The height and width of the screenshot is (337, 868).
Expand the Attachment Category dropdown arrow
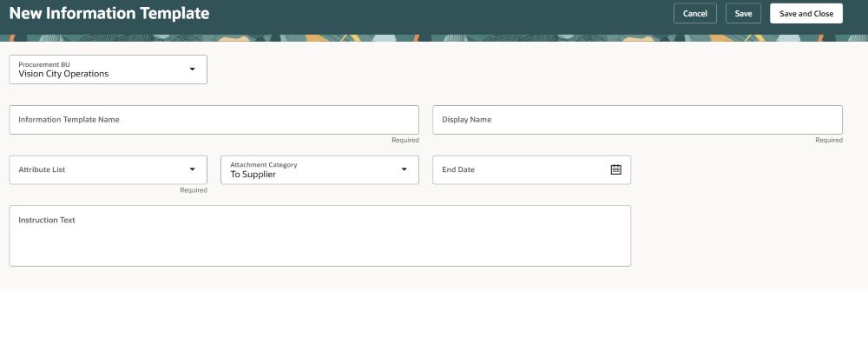click(404, 169)
